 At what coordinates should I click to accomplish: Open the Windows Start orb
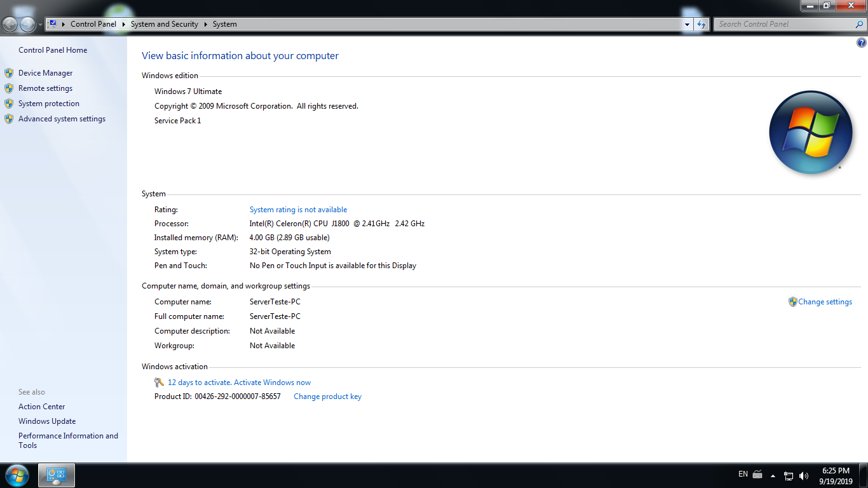point(17,475)
